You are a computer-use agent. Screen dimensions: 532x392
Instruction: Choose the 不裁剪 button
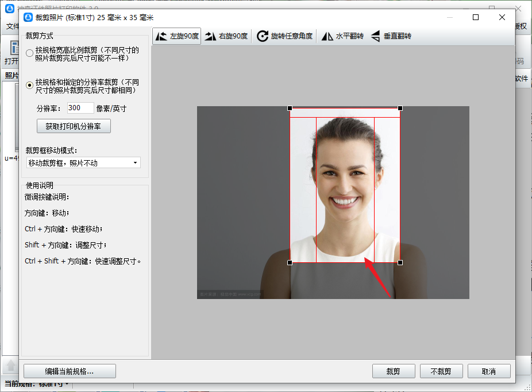click(441, 371)
